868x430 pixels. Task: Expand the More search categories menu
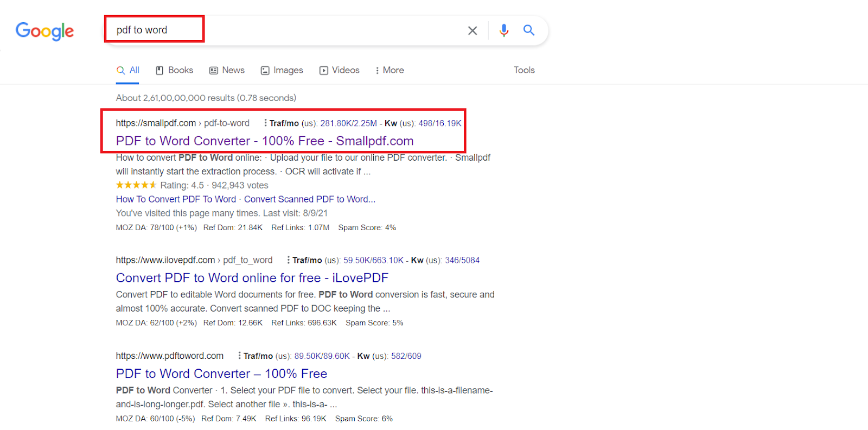click(390, 70)
